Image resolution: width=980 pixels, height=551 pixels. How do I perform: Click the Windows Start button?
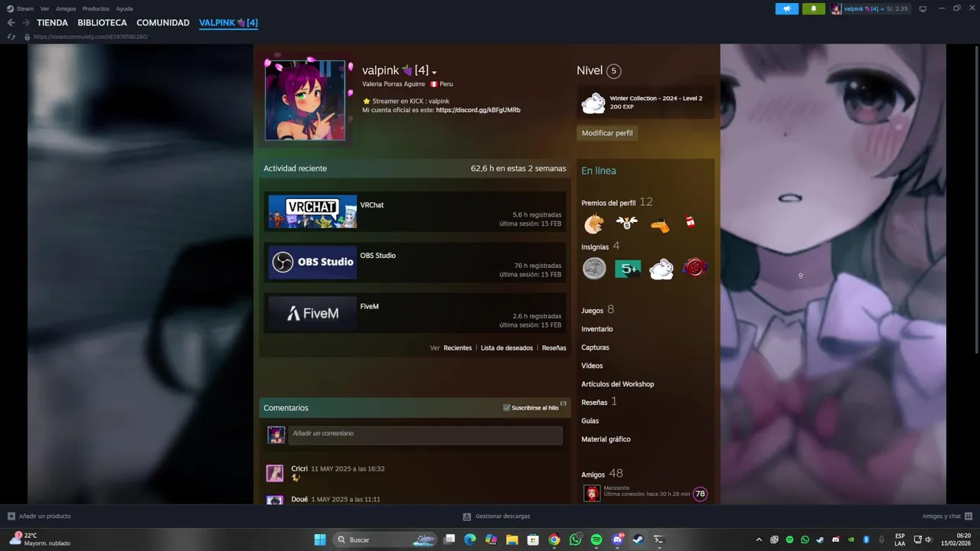coord(320,540)
